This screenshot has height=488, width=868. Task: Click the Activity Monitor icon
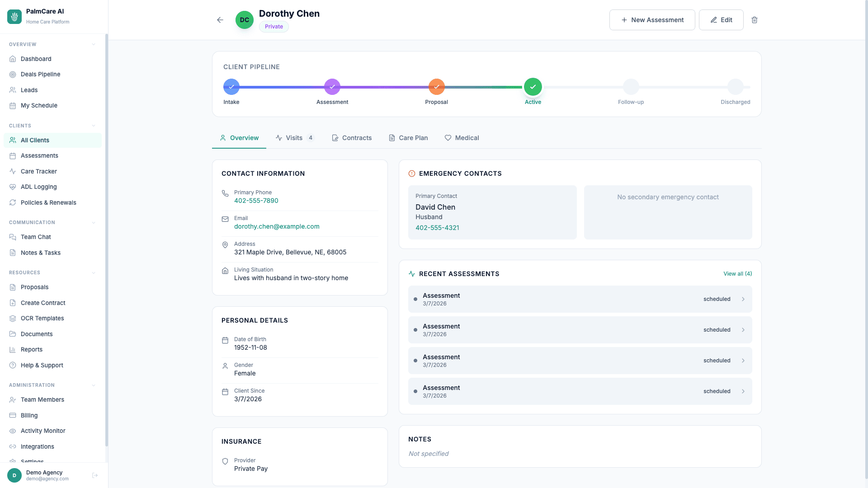[x=13, y=431]
